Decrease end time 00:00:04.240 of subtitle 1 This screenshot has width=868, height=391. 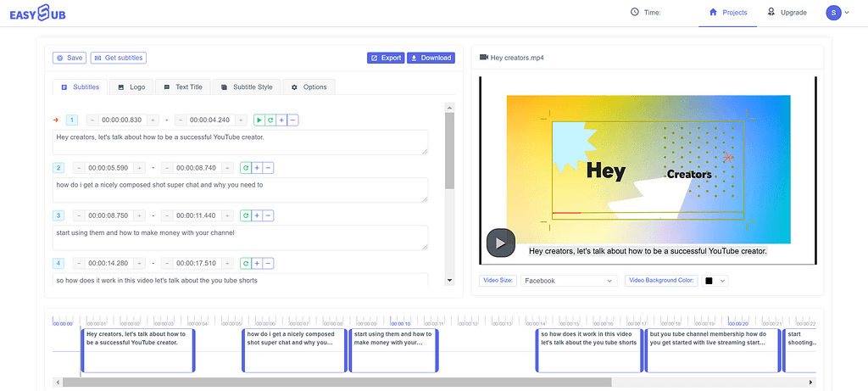pyautogui.click(x=181, y=120)
